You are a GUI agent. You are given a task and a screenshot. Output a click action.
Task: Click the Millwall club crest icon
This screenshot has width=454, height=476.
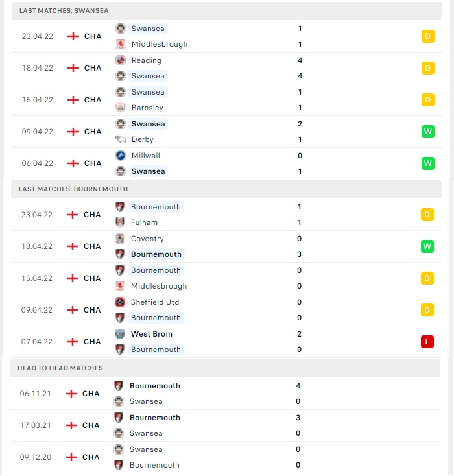[x=121, y=156]
